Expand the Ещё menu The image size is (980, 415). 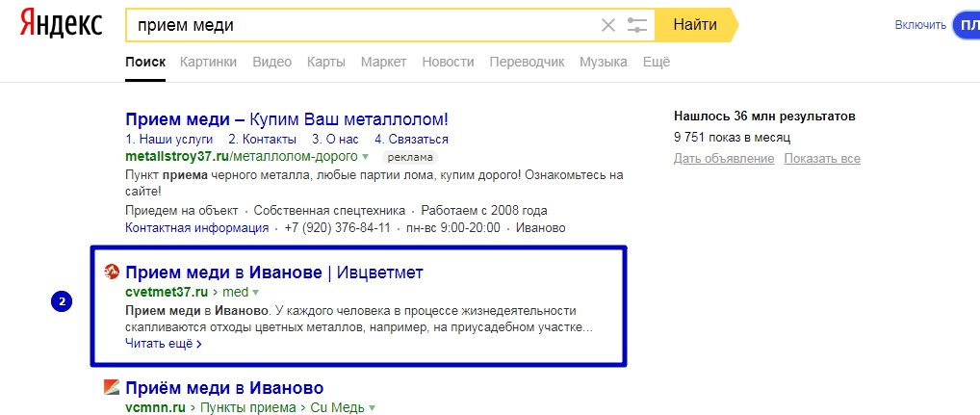click(657, 62)
